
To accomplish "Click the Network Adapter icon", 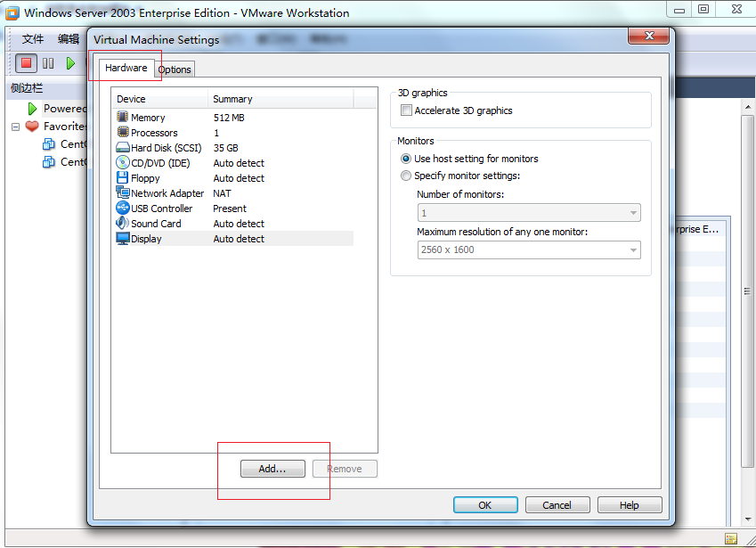I will pos(123,192).
